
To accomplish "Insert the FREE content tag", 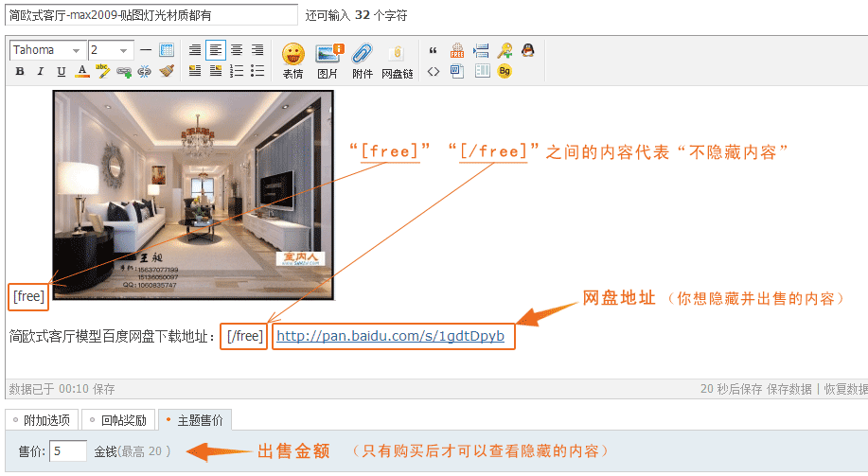I will coord(456,50).
